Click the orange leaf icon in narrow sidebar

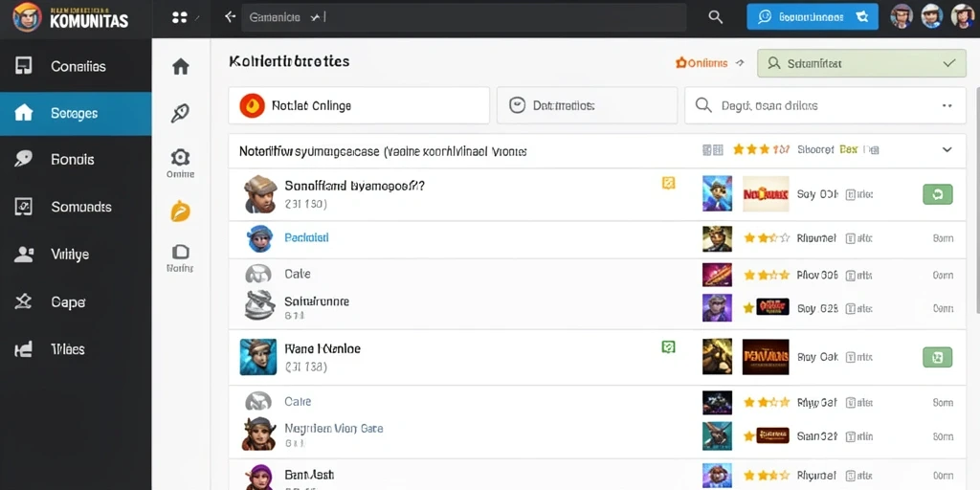coord(180,212)
